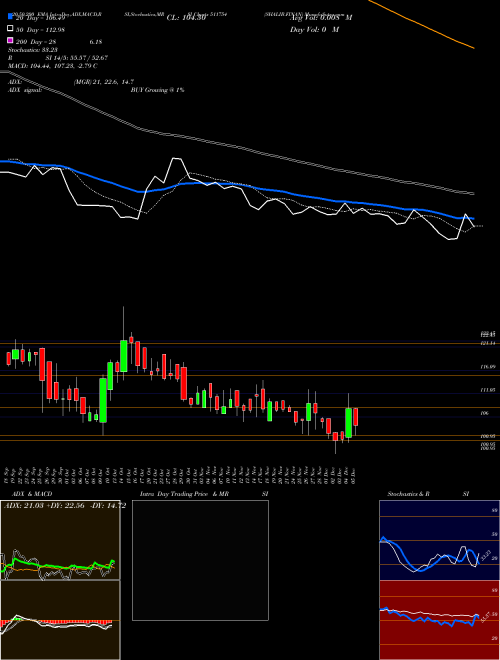
Task: Click the 'Day Vol: 0 M' label
Action: (314, 29)
